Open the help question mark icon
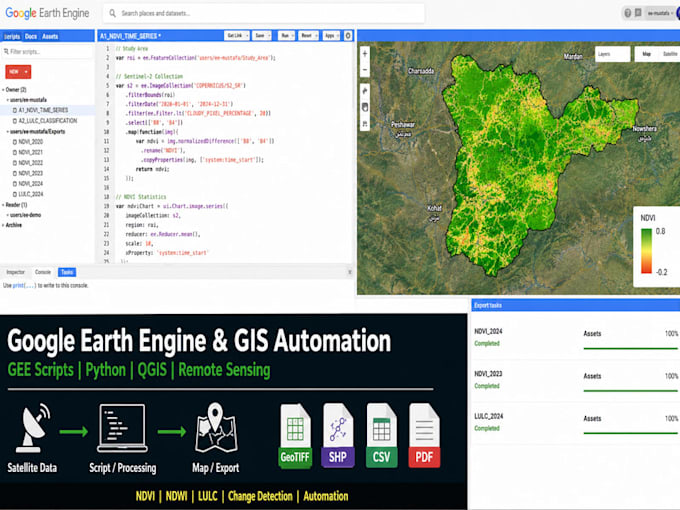The image size is (680, 510). click(x=628, y=13)
